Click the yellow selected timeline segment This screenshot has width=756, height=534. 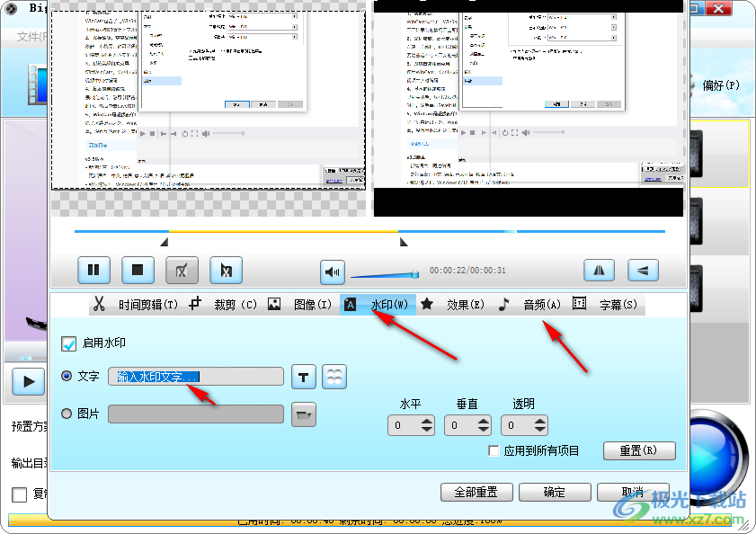283,232
